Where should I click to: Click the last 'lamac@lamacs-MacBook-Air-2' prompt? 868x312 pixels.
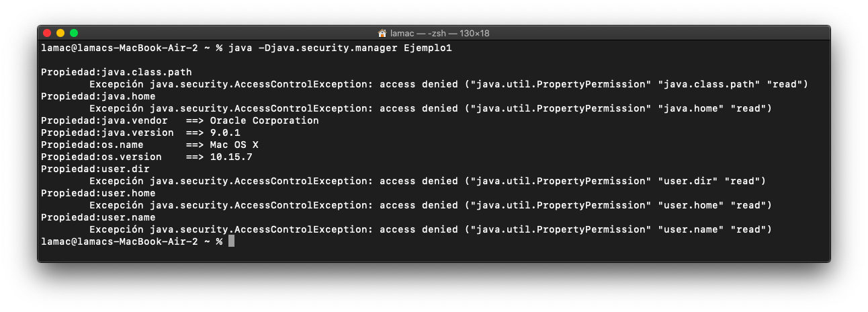tap(120, 241)
